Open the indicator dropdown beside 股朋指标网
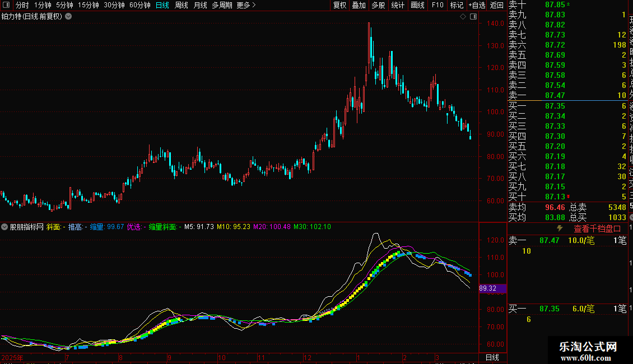This screenshot has width=633, height=364. pyautogui.click(x=4, y=227)
